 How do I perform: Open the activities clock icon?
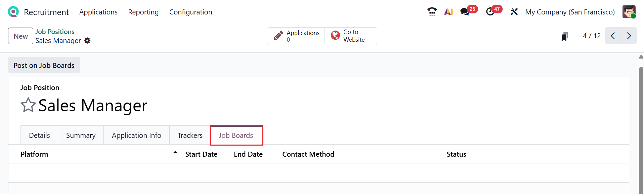(x=490, y=12)
